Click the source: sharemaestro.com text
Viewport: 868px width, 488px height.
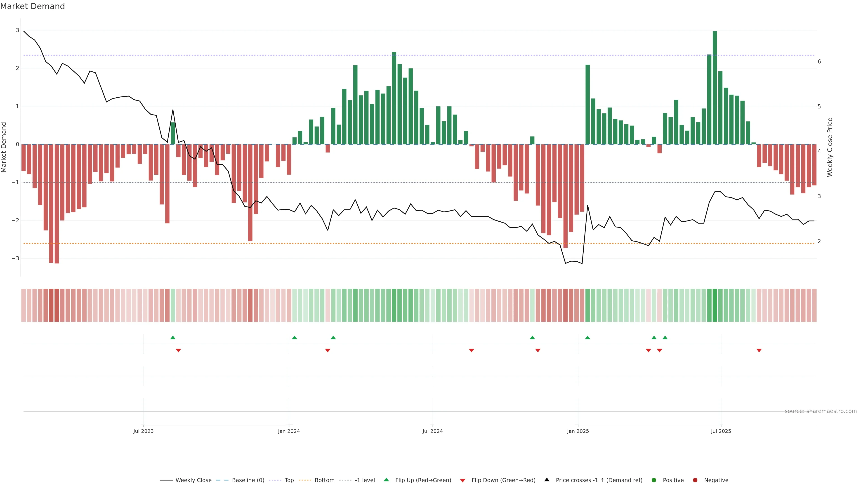(821, 411)
